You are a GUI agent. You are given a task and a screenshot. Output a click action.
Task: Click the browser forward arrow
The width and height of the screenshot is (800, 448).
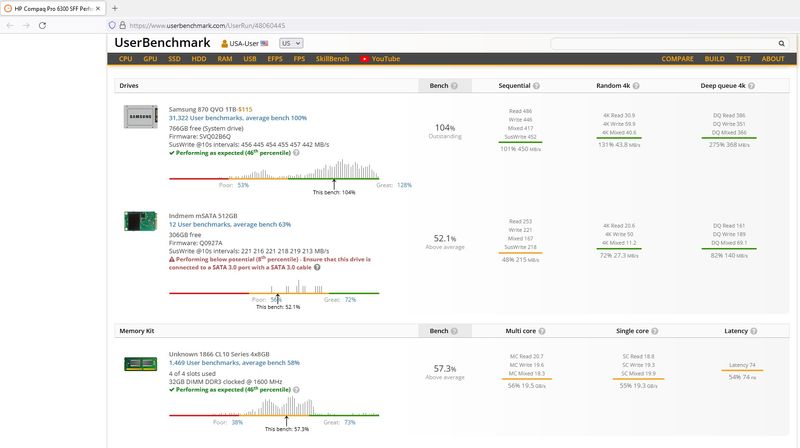[26, 25]
